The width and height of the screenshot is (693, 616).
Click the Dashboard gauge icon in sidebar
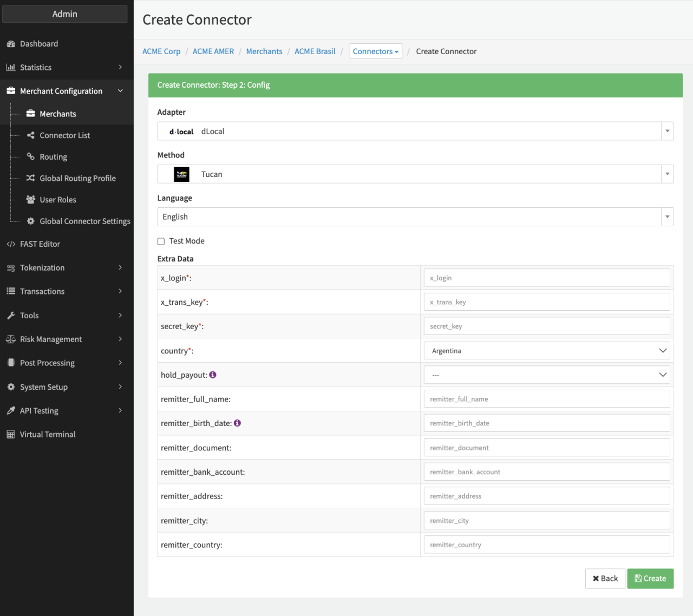click(x=11, y=44)
